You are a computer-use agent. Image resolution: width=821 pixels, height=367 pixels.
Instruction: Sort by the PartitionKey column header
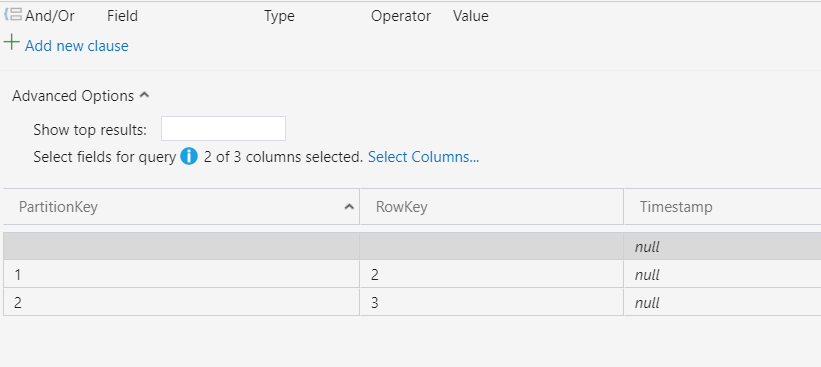pos(181,207)
